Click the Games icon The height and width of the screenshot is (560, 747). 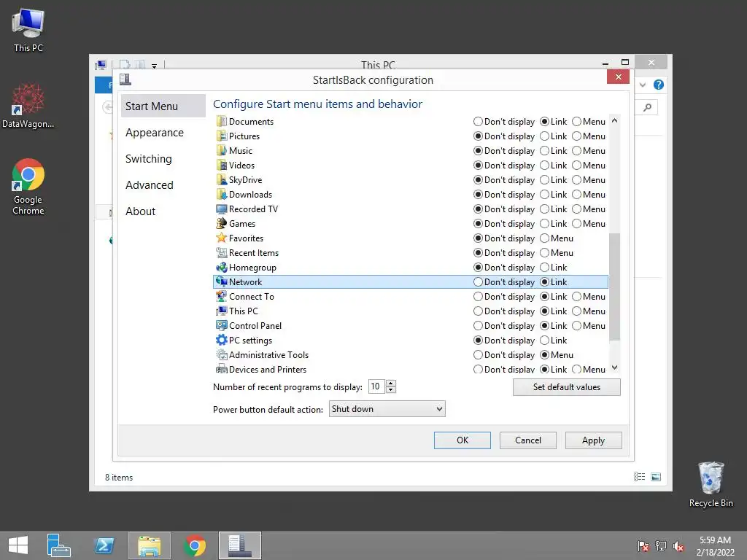click(222, 223)
